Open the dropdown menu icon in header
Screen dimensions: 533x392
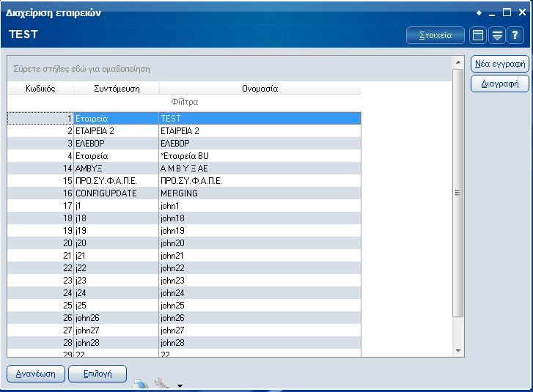(x=497, y=35)
